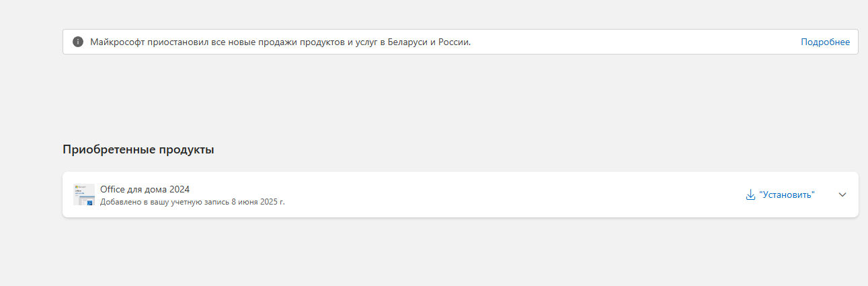
Task: Expand the Office для дома 2024 chevron
Action: pos(842,194)
